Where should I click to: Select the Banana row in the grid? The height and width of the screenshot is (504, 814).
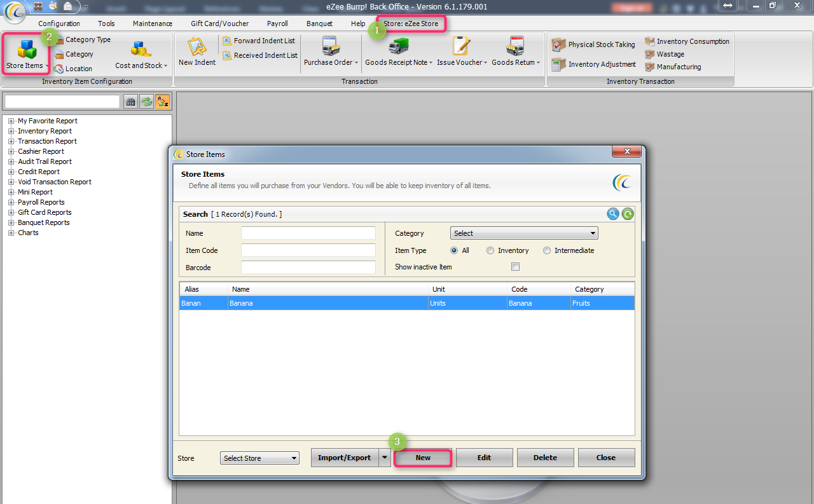coord(407,303)
